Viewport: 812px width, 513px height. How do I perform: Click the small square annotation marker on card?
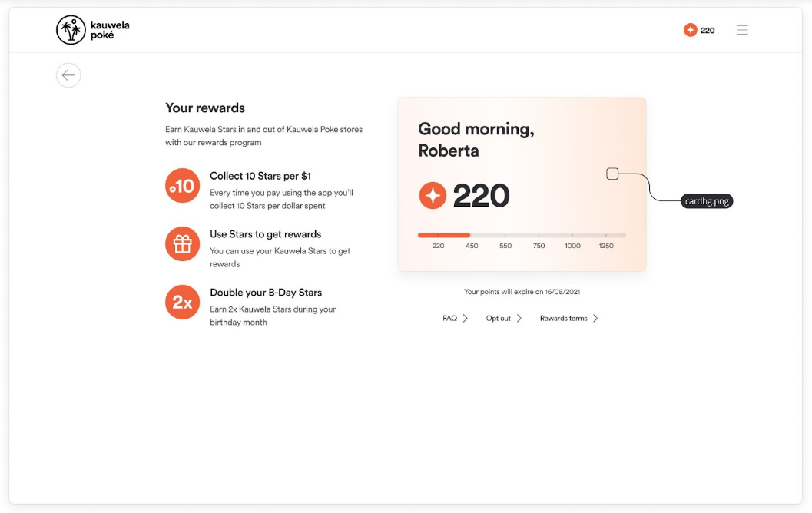pyautogui.click(x=612, y=174)
